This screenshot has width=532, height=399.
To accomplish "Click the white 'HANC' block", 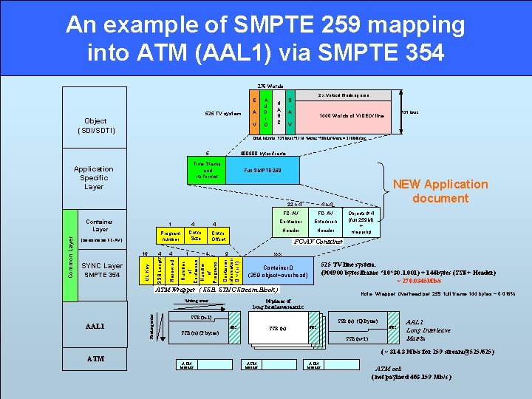I will [279, 112].
